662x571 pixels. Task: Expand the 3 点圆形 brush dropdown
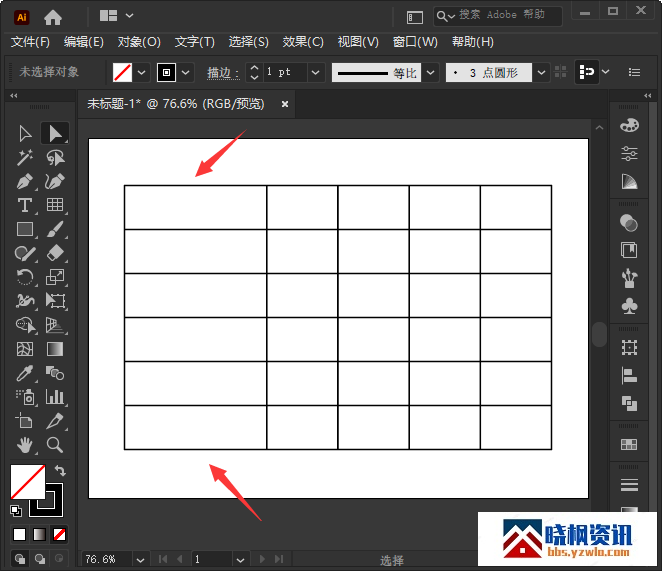pyautogui.click(x=540, y=72)
